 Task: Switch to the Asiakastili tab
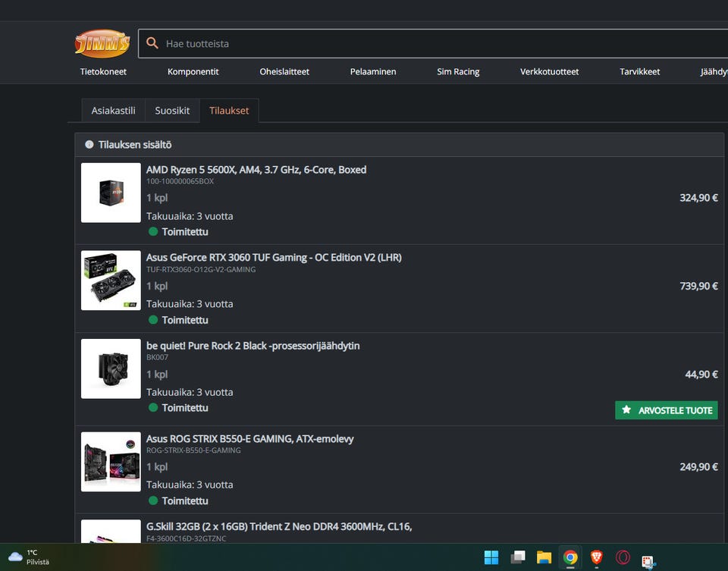pyautogui.click(x=113, y=111)
